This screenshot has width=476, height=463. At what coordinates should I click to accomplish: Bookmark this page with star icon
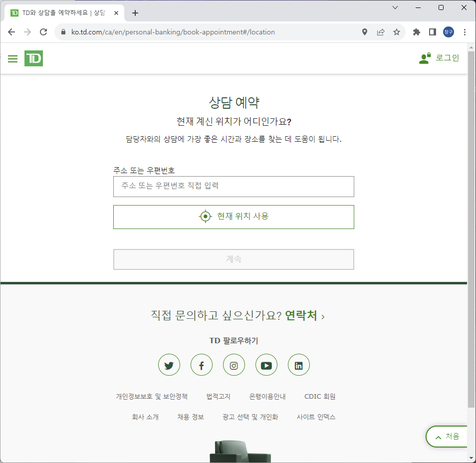point(397,32)
